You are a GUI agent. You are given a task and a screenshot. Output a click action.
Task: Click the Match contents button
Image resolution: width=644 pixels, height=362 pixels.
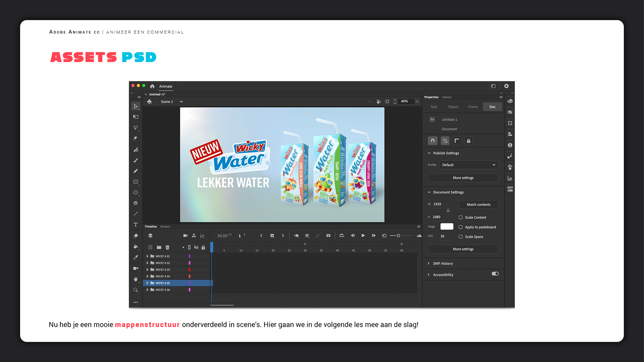pos(478,204)
